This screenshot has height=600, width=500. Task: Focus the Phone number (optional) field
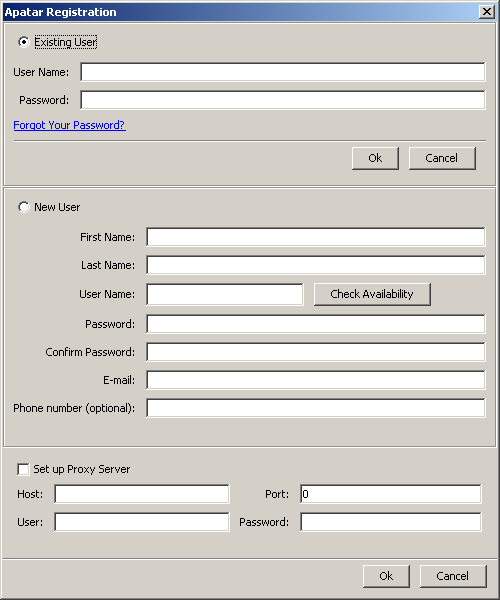[x=316, y=408]
